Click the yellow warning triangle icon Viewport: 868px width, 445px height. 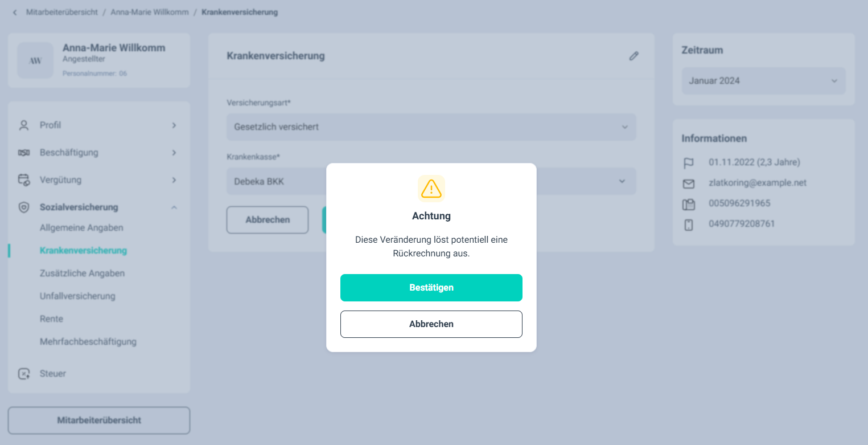pyautogui.click(x=431, y=189)
